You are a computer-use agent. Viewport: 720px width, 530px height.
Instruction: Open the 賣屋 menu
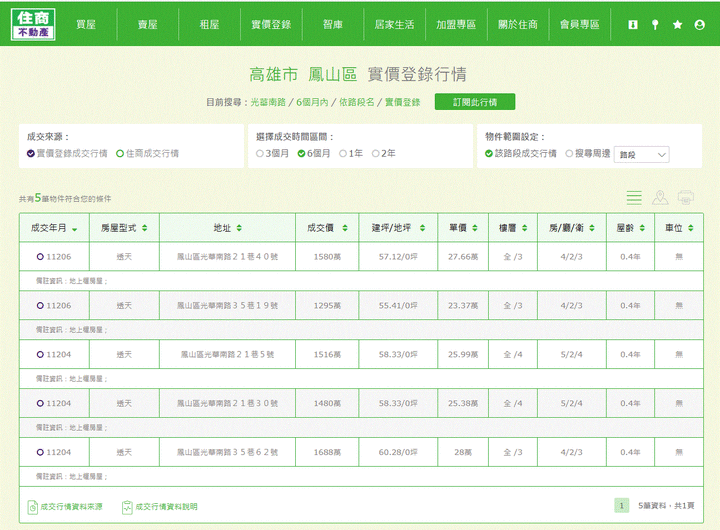coord(148,25)
